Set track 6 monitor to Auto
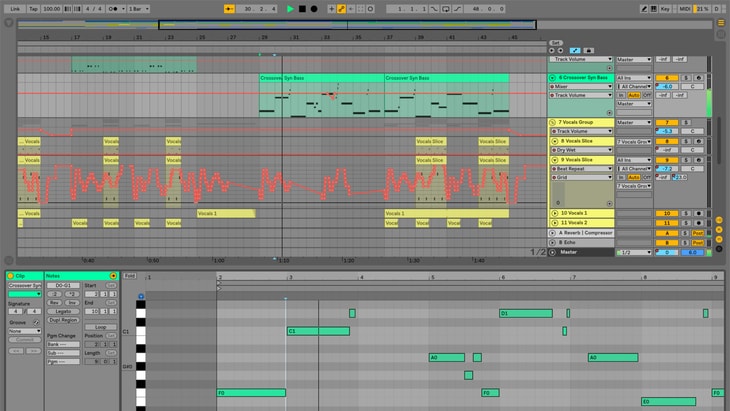The height and width of the screenshot is (411, 730). coord(634,95)
